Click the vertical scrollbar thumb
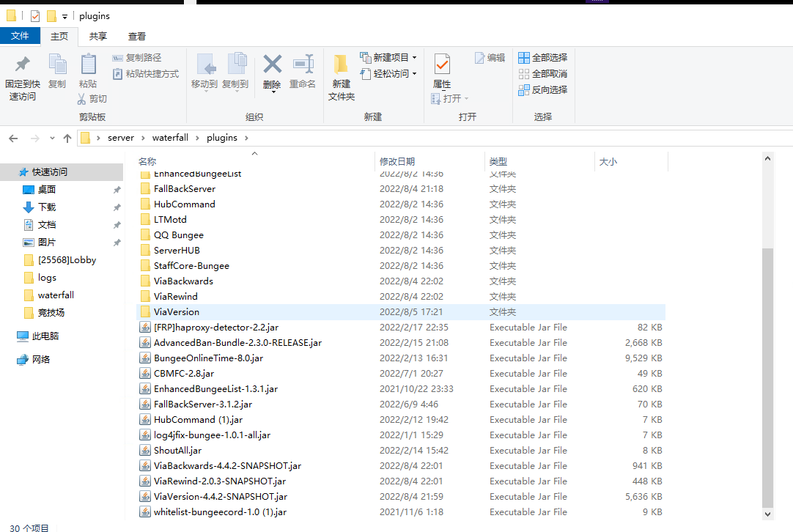 coord(767,377)
